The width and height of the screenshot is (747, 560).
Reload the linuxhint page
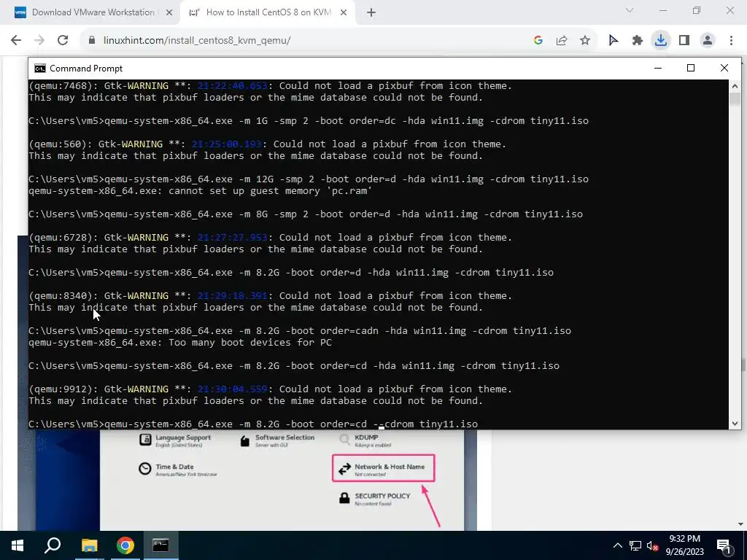click(x=63, y=41)
